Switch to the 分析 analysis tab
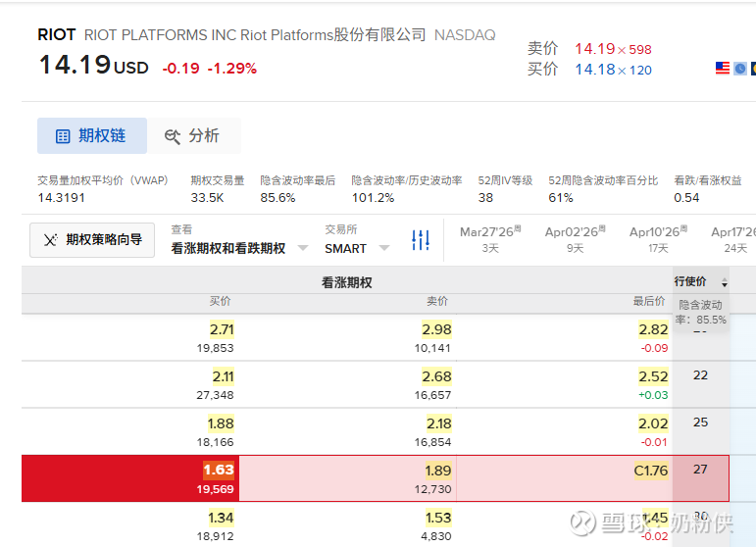 (192, 136)
